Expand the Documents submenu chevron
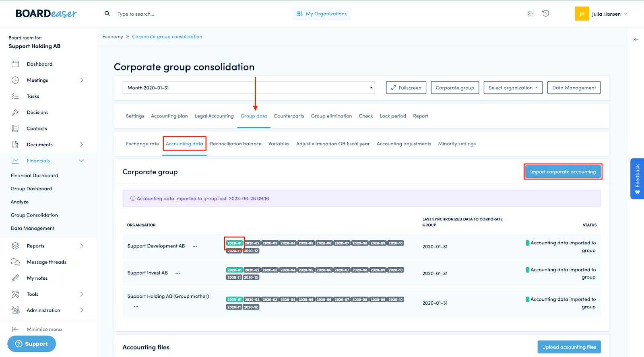The height and width of the screenshot is (357, 644). [81, 144]
